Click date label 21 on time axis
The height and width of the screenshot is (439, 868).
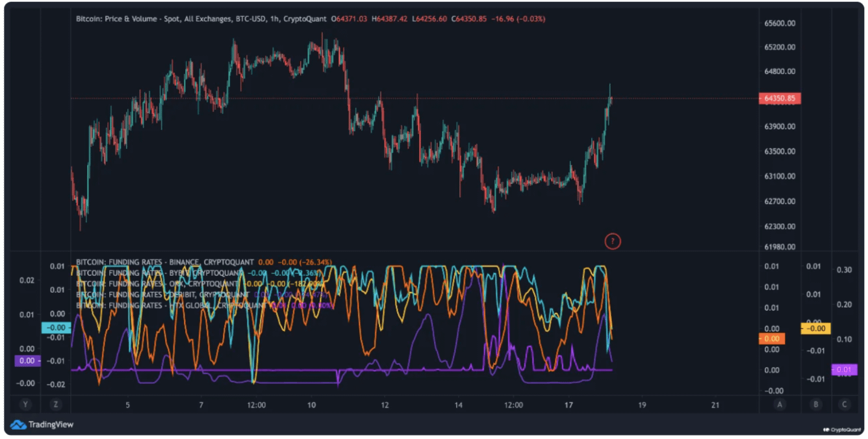[x=715, y=405]
